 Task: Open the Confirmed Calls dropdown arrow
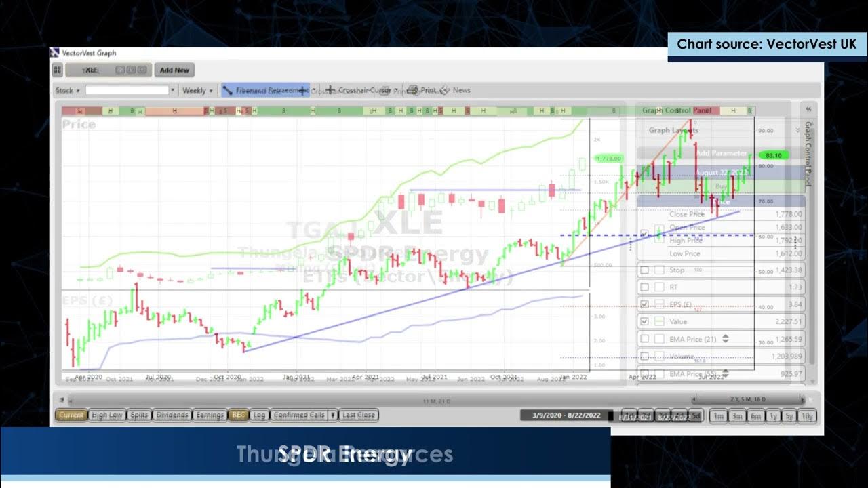[x=333, y=415]
